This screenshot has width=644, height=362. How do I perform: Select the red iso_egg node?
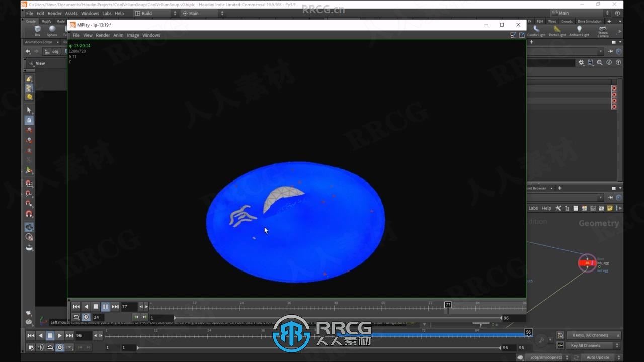click(587, 263)
